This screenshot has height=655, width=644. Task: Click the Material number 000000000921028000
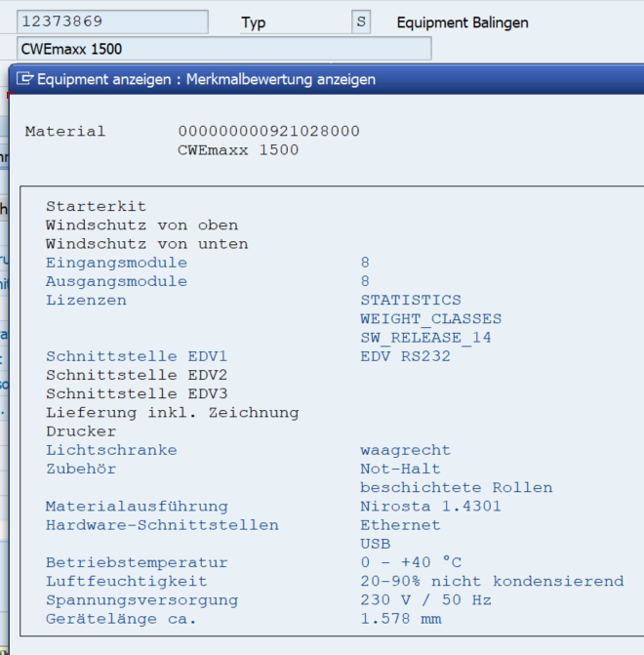[x=268, y=132]
